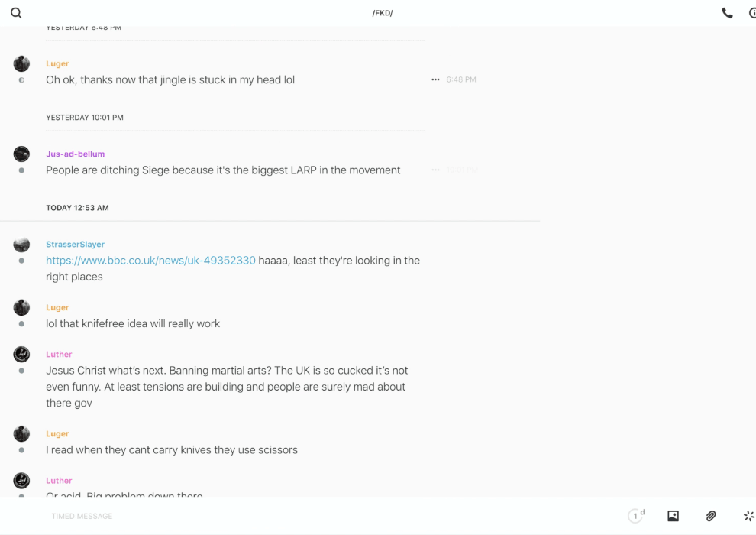This screenshot has width=756, height=535.
Task: Send a ping using the ping icon
Action: coord(748,516)
